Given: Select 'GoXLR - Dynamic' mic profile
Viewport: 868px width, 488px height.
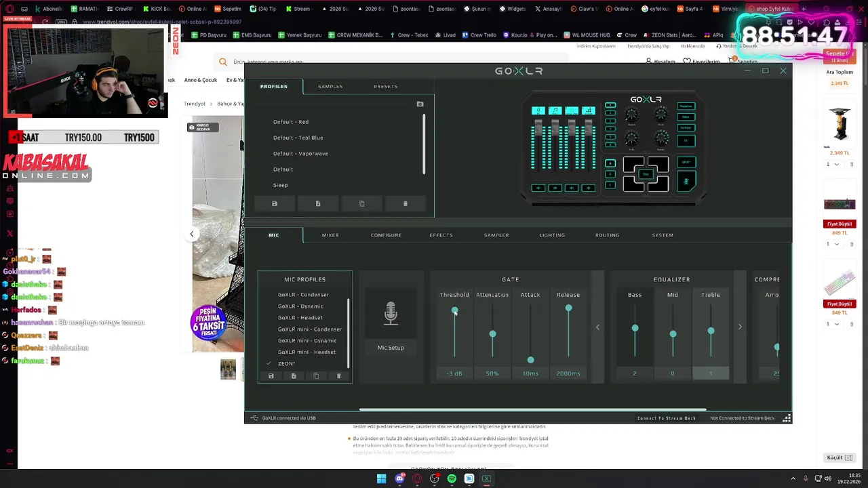Looking at the screenshot, I should click(x=300, y=306).
